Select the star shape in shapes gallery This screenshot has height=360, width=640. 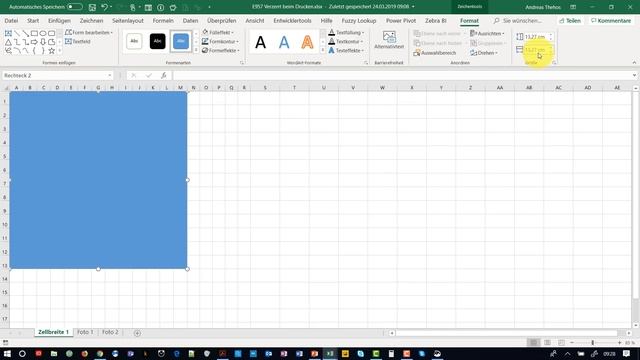(x=51, y=51)
